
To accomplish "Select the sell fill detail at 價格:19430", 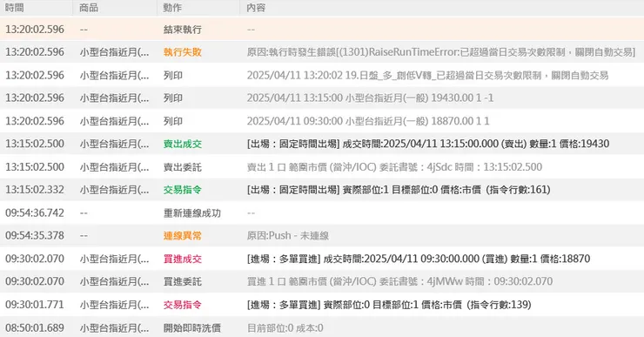I will tap(428, 144).
